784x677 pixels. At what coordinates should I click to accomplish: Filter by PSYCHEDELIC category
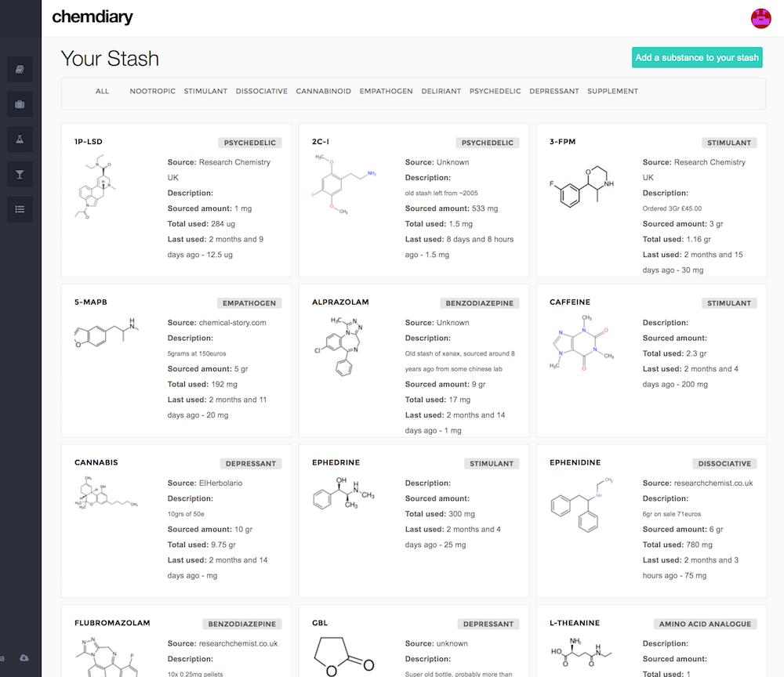tap(495, 92)
